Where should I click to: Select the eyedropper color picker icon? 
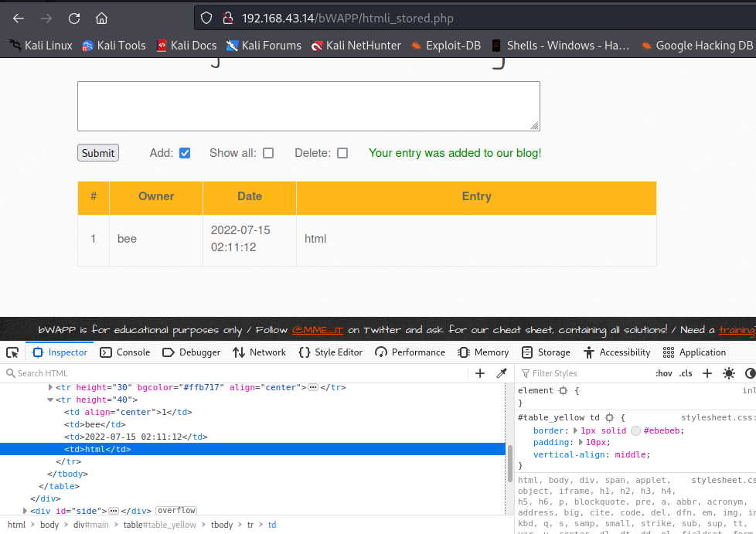coord(502,373)
